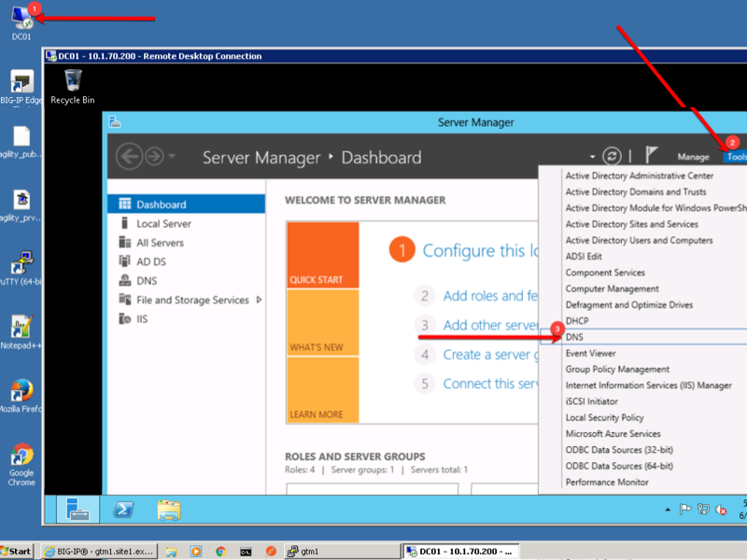Click Connect this server link
Image resolution: width=747 pixels, height=560 pixels.
[491, 384]
